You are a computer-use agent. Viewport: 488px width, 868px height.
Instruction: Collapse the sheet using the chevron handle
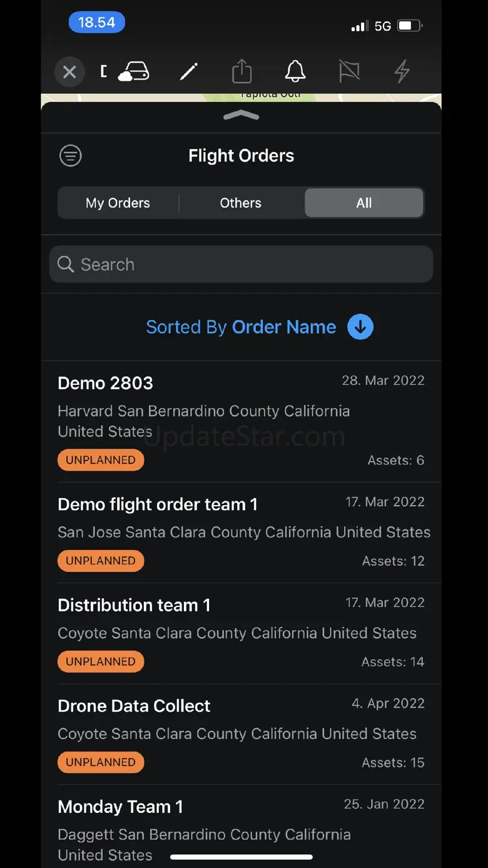coord(241,116)
